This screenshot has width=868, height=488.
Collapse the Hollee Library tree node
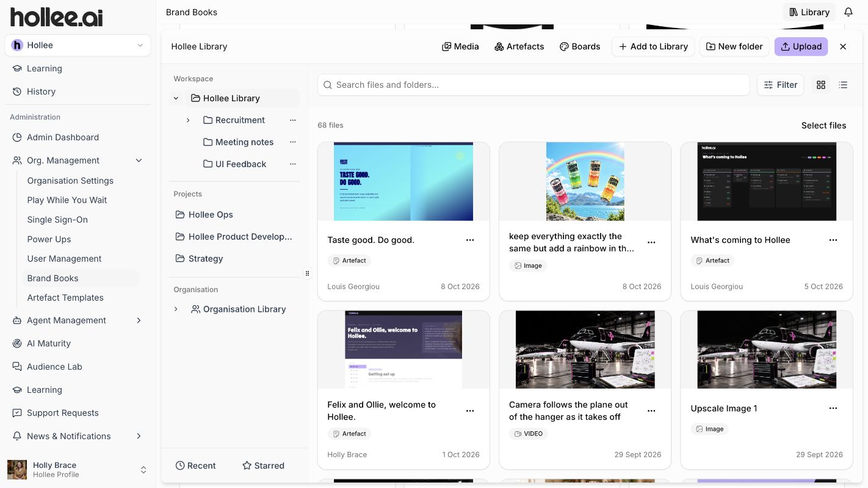[176, 98]
